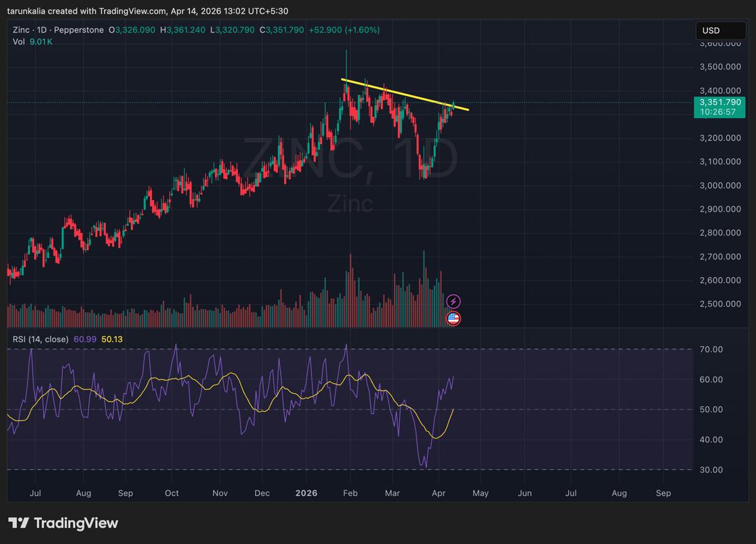The image size is (756, 544).
Task: Click the 2,500.000 price axis label
Action: coord(719,304)
